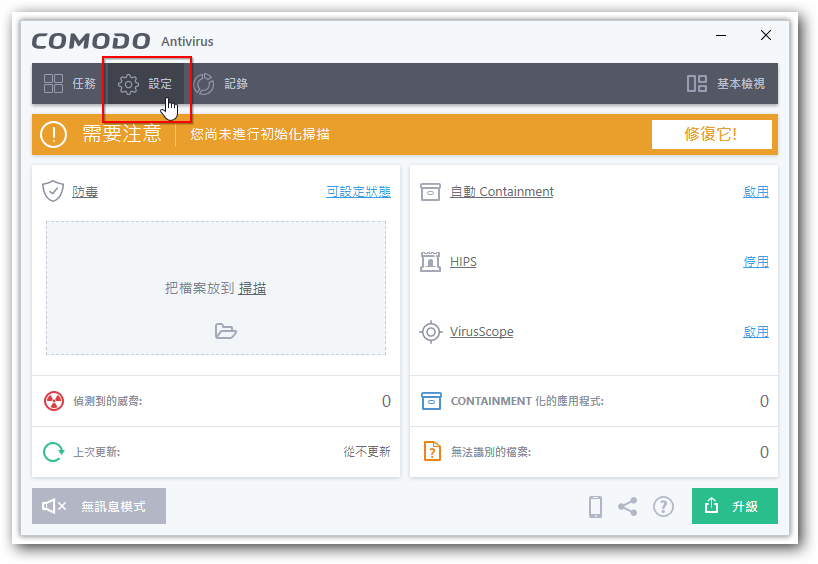Toggle 自動 Containment 啟用 status link
Screen dimensions: 818x564
tap(755, 192)
